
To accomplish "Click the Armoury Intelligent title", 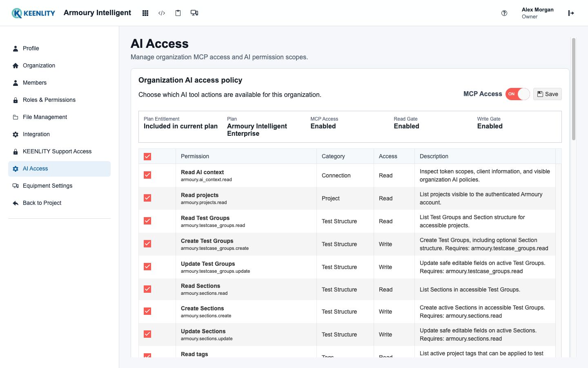I will pos(97,13).
